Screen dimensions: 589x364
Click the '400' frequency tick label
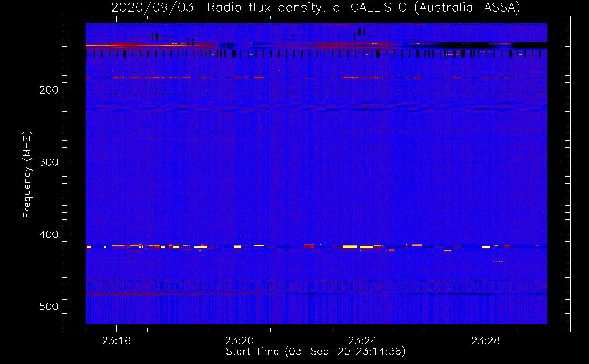pyautogui.click(x=49, y=234)
